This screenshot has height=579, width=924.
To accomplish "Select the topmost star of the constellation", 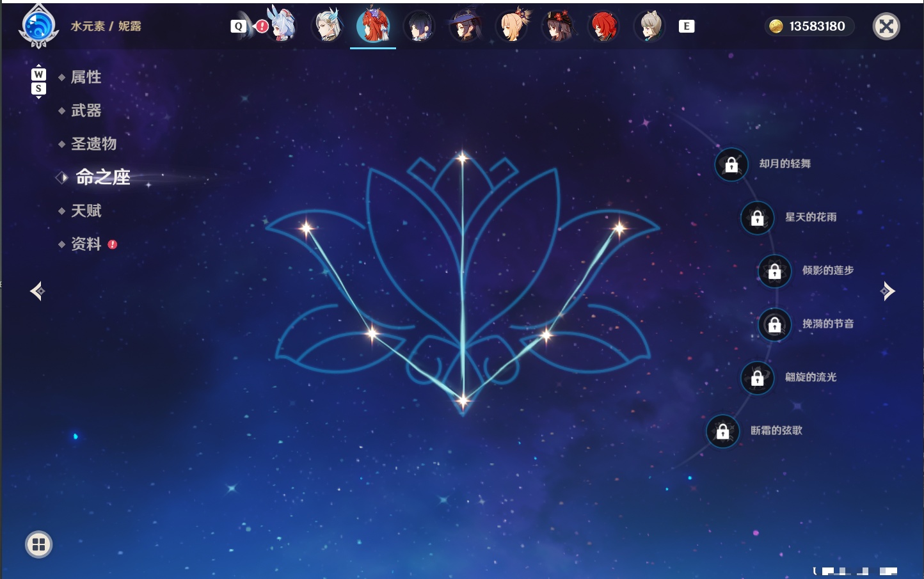I will click(462, 157).
